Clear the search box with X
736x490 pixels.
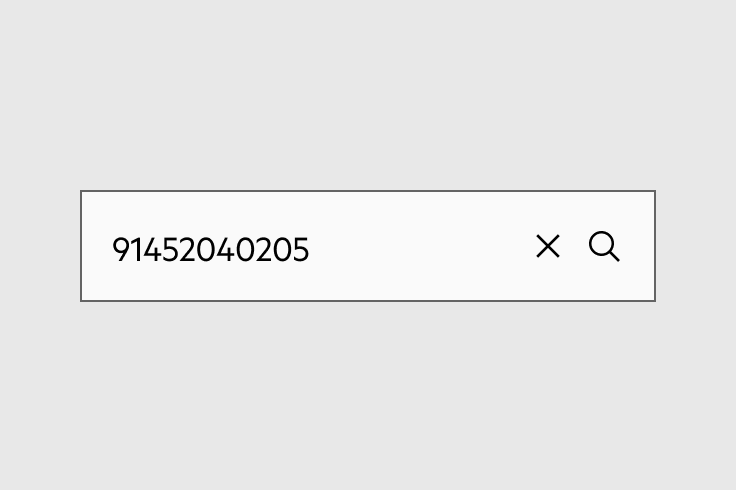(x=548, y=246)
